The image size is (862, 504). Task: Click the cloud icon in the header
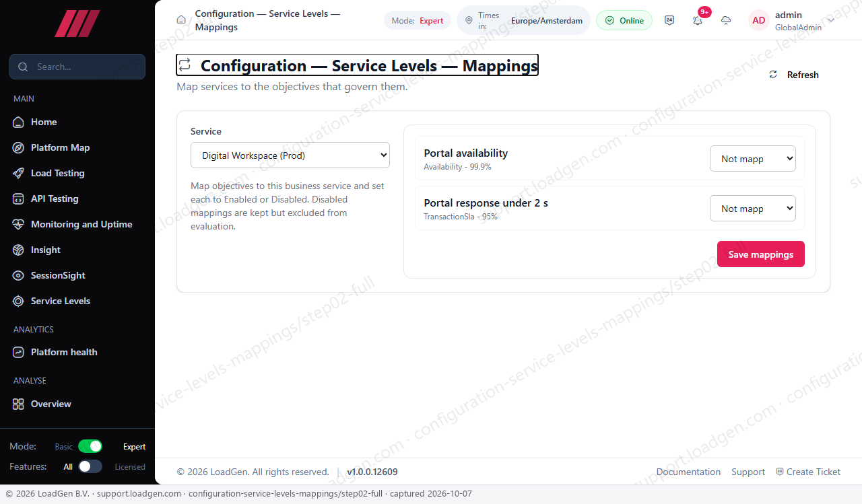726,20
